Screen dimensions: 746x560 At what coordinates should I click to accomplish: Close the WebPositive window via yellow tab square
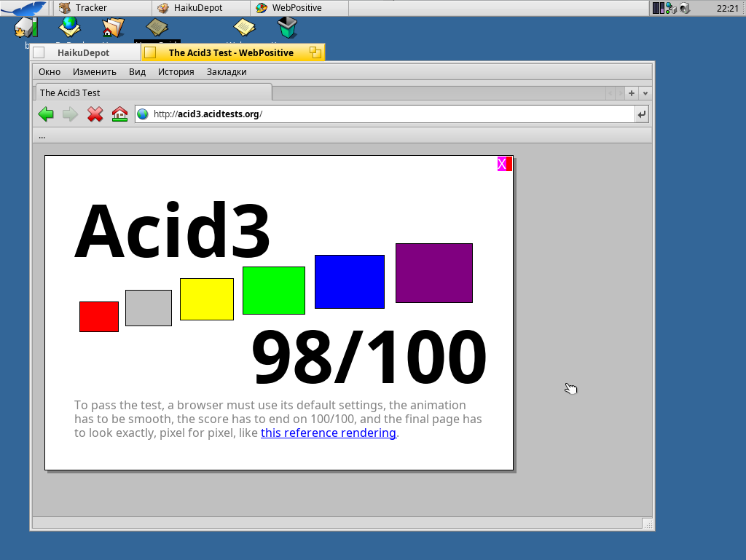click(150, 52)
